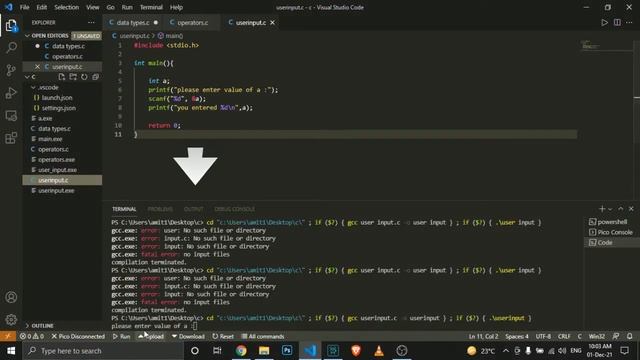Split the editor to the right
Image resolution: width=640 pixels, height=360 pixels.
pos(617,22)
